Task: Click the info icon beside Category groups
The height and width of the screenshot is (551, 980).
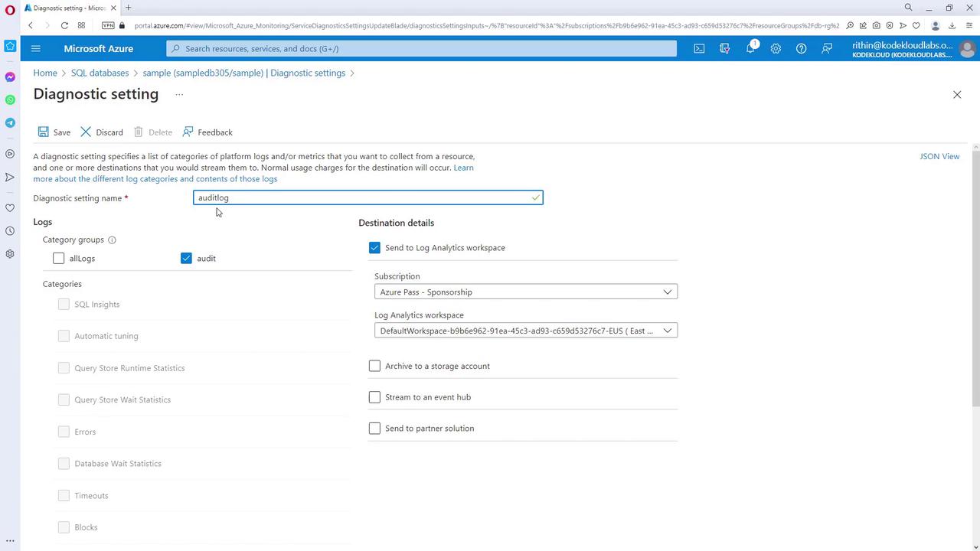Action: pos(112,240)
